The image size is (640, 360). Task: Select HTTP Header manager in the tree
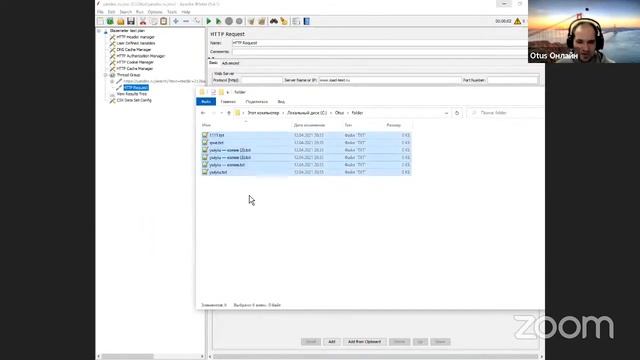pos(136,37)
